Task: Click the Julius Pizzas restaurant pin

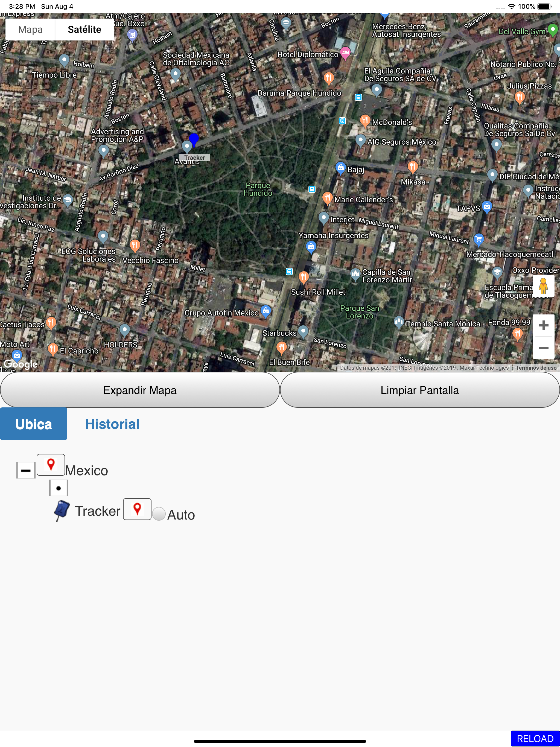Action: [520, 98]
